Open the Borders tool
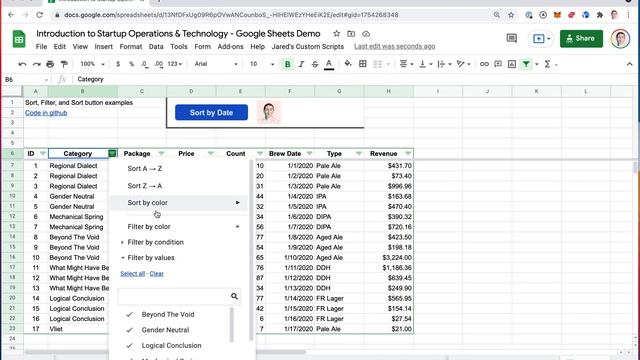This screenshot has height=360, width=640. 362,64
